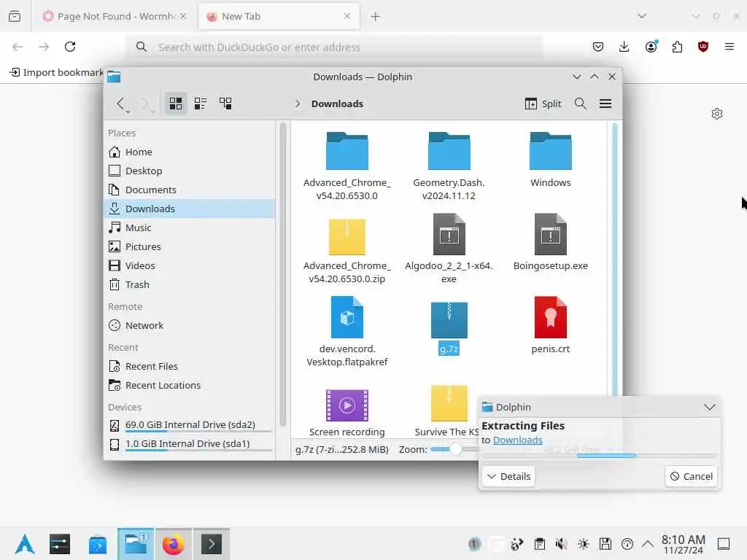The width and height of the screenshot is (747, 560).
Task: Switch to Details tree view mode in Dolphin
Action: (x=225, y=104)
